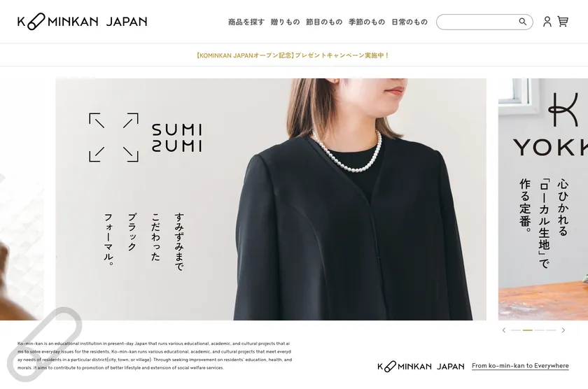
Task: Select the first carousel indicator dash
Action: point(516,330)
